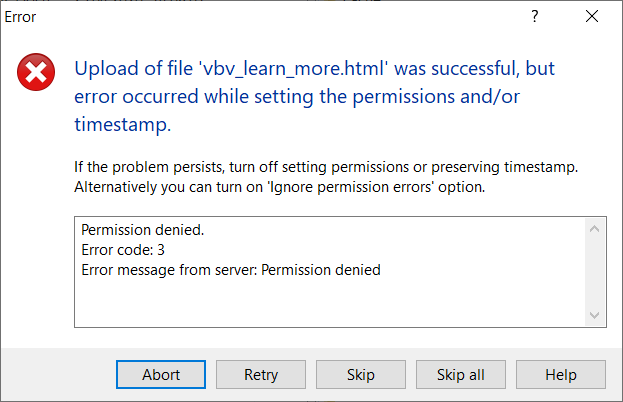Image resolution: width=623 pixels, height=402 pixels.
Task: Click the red error cross icon
Action: tap(36, 72)
